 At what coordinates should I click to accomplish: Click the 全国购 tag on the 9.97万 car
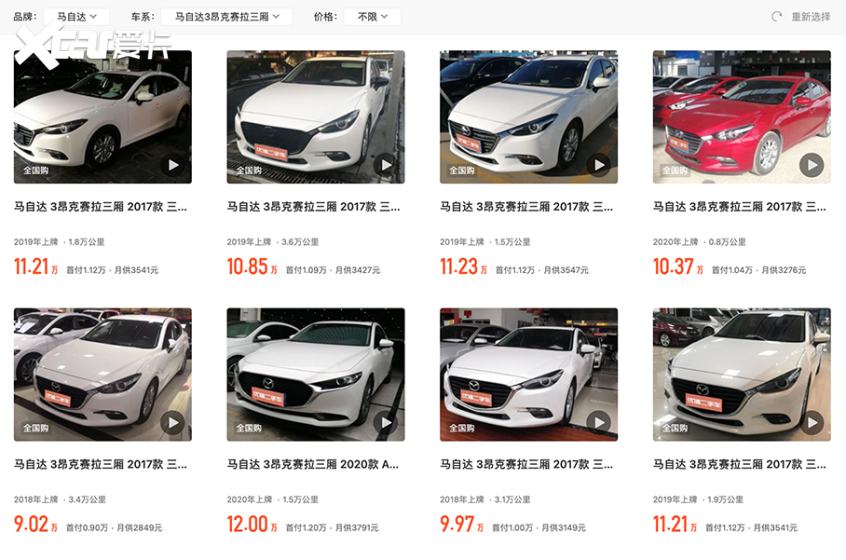[x=461, y=428]
